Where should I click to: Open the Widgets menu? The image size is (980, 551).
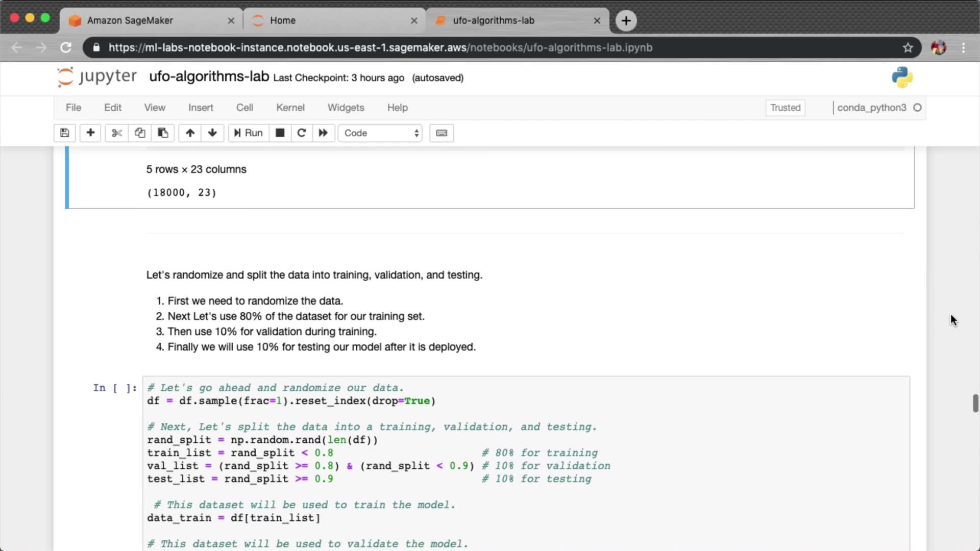click(346, 108)
